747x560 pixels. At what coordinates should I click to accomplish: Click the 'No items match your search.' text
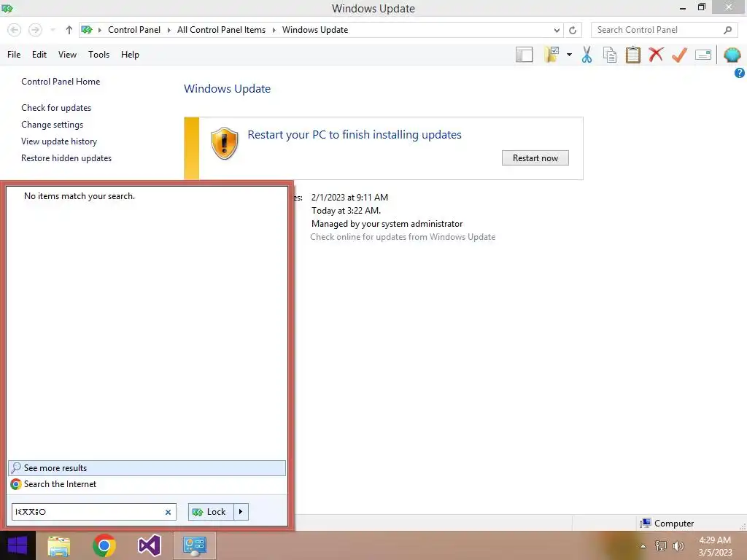79,195
